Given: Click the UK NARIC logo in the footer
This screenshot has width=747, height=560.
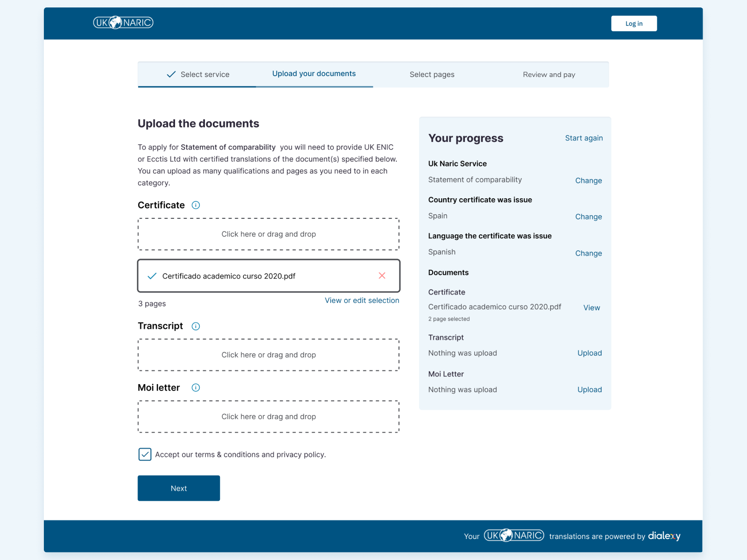Looking at the screenshot, I should 514,535.
